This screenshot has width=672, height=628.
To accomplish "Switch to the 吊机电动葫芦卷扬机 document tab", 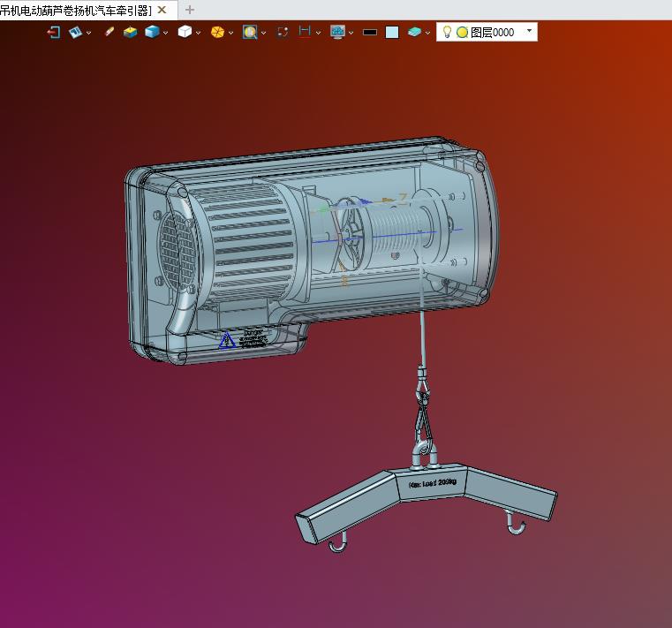I will coord(76,10).
